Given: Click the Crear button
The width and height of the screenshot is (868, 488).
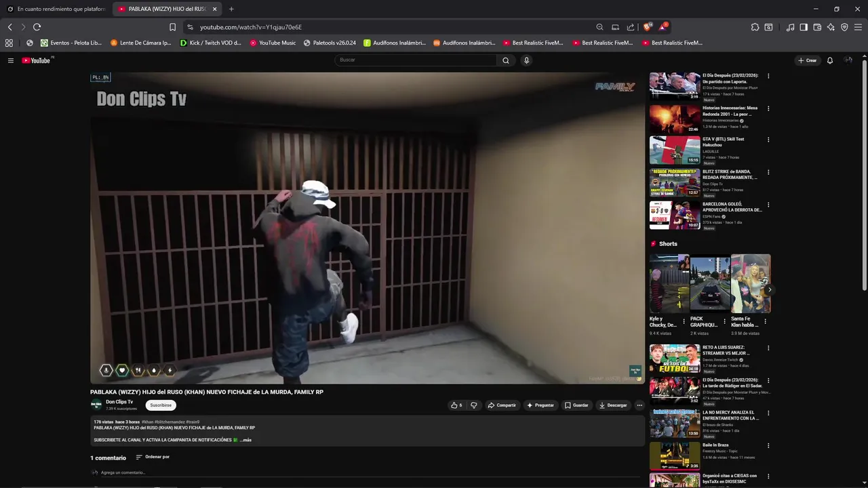Looking at the screenshot, I should [807, 60].
